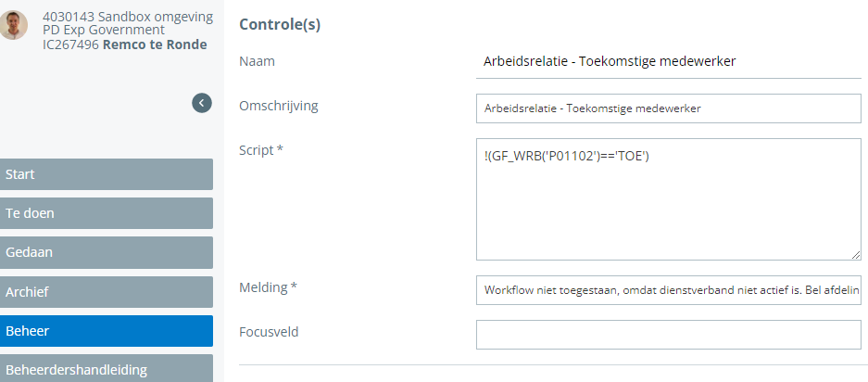Click the Melding field label

[x=268, y=287]
